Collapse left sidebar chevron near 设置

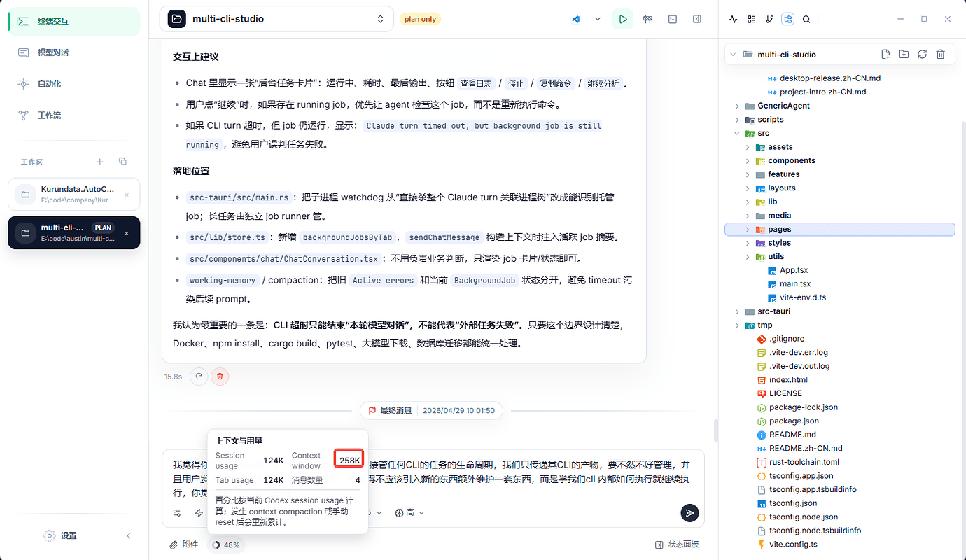pos(128,535)
